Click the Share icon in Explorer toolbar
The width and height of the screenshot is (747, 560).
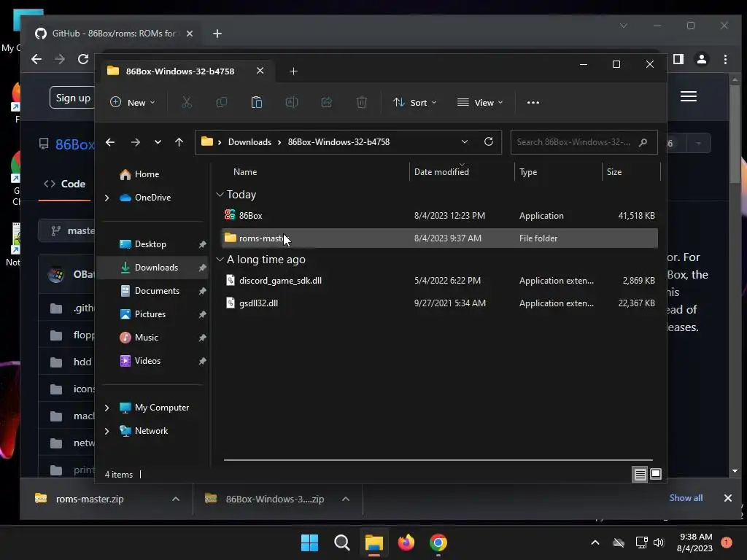327,102
